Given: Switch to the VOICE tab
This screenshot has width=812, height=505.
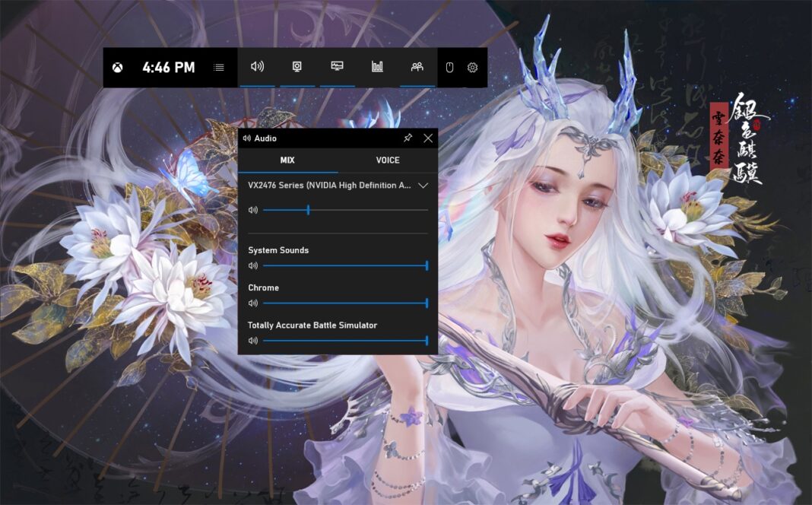Looking at the screenshot, I should pos(387,160).
